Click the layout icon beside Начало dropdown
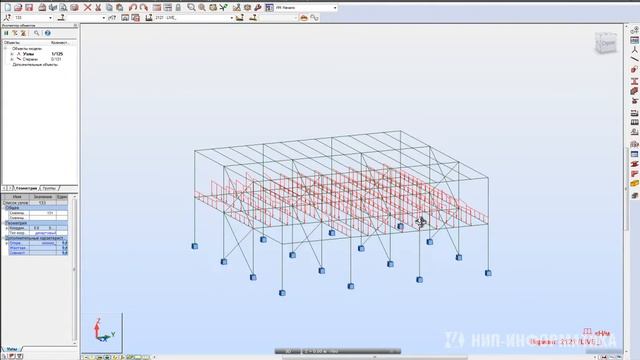The width and height of the screenshot is (640, 360). pyautogui.click(x=269, y=7)
